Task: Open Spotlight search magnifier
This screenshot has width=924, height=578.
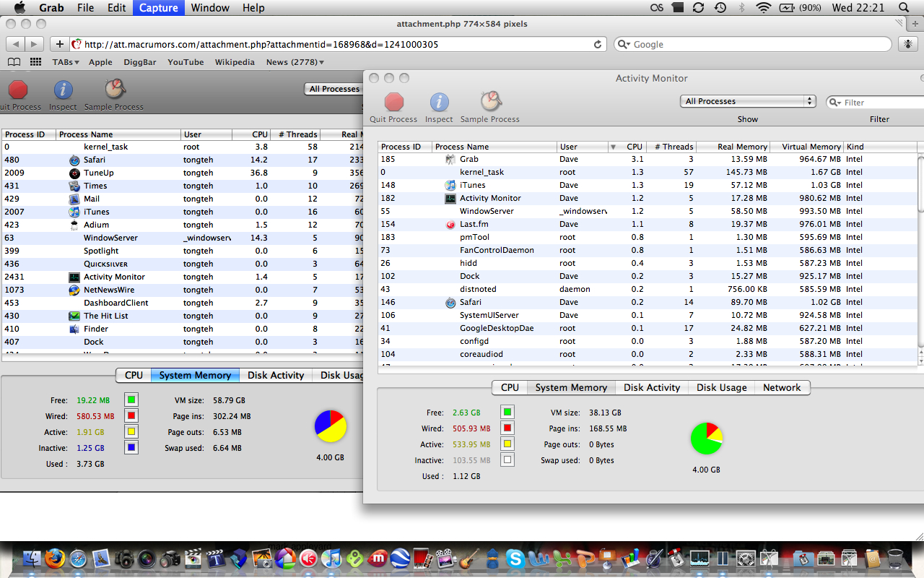Action: pyautogui.click(x=905, y=8)
